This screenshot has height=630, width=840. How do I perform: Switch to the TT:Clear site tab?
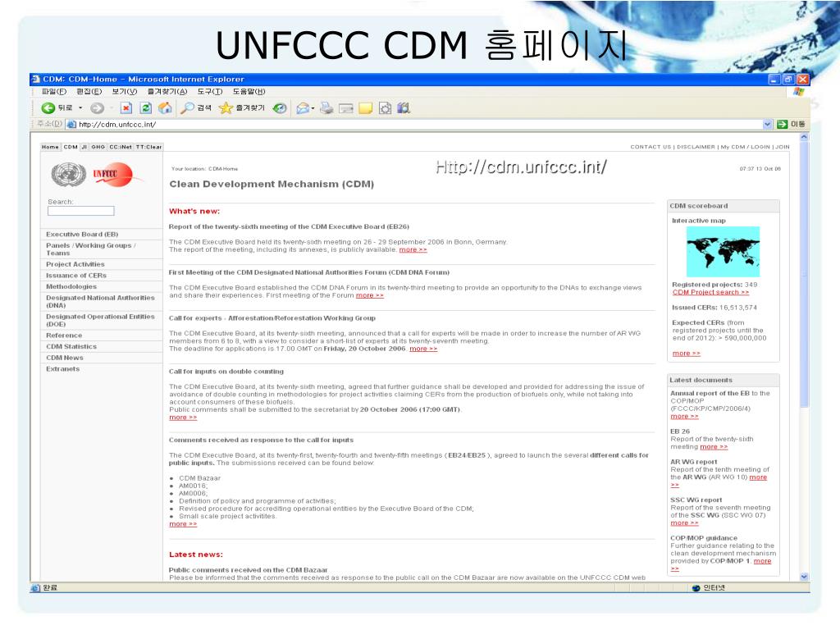(148, 147)
